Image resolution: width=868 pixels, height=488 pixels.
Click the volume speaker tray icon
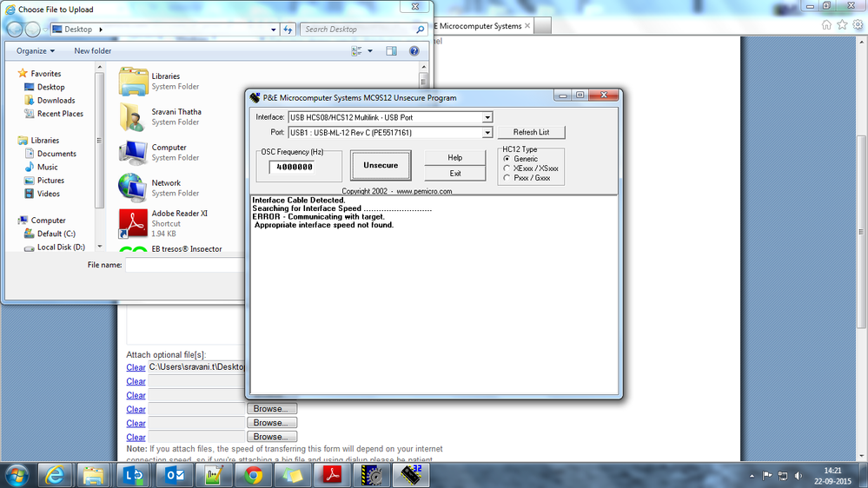[798, 475]
